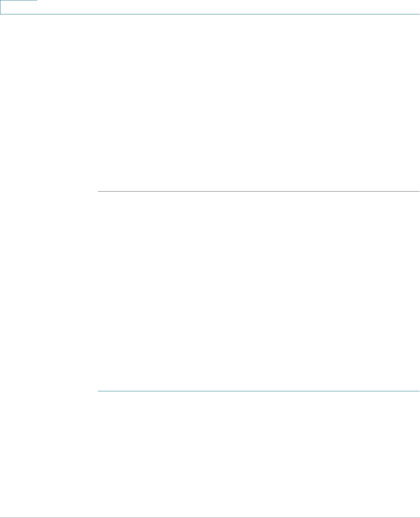Click right end of lower blue divider
Screen dimensions: 420x518
point(418,391)
